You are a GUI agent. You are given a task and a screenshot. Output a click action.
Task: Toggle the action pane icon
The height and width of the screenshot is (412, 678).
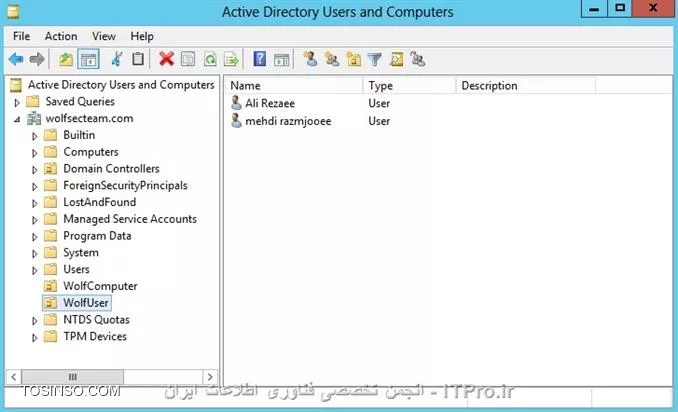pos(281,60)
